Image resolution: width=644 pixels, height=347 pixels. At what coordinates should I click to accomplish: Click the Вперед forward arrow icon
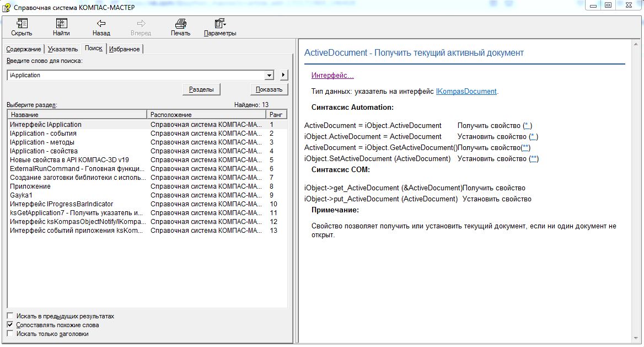point(141,23)
